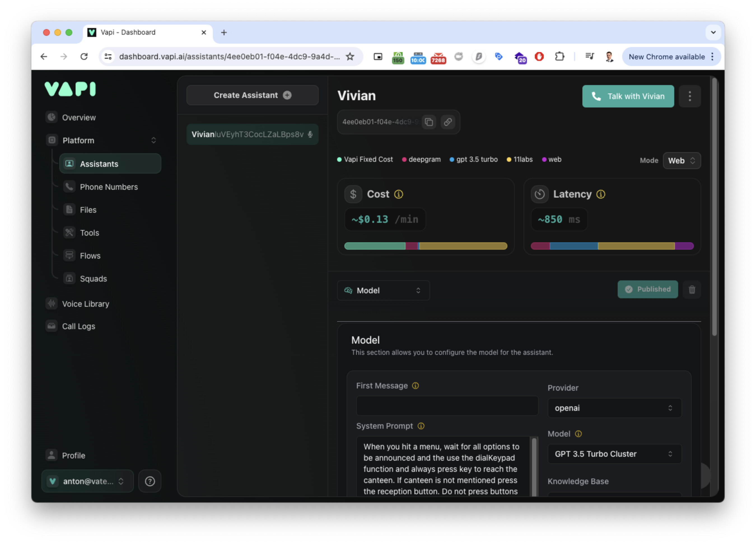Click into the System Prompt text area

click(443, 466)
